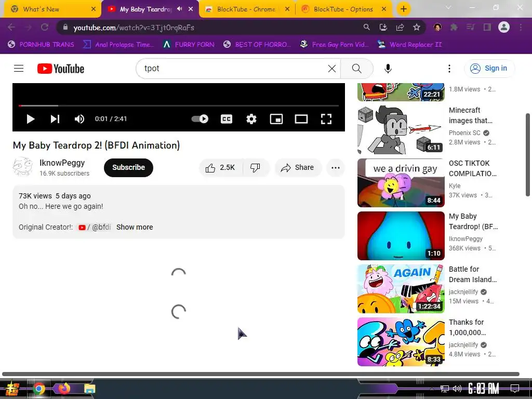Go back with the browser back arrow
The height and width of the screenshot is (399, 532).
point(11,28)
